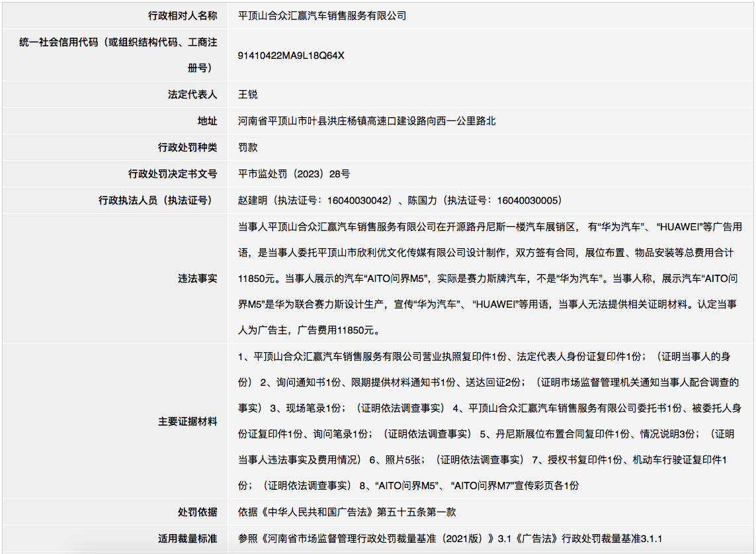Click the 处罚依据 label
Image resolution: width=756 pixels, height=554 pixels.
pos(198,512)
